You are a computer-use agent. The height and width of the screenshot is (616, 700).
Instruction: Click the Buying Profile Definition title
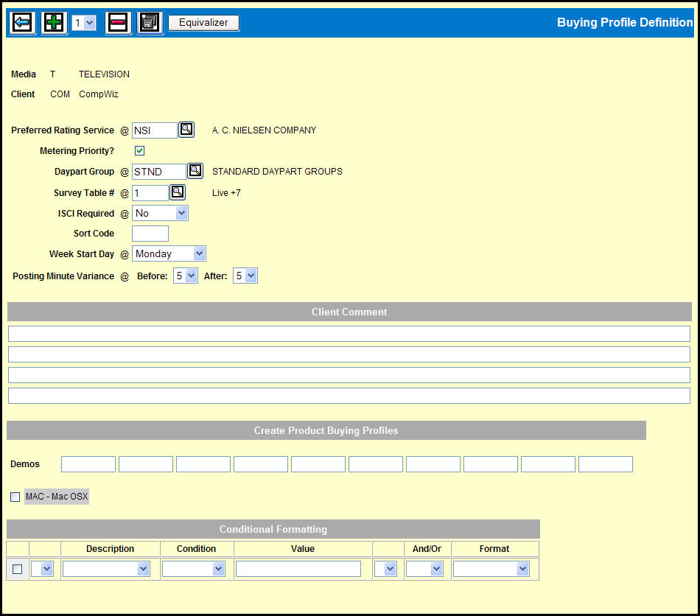click(x=625, y=22)
